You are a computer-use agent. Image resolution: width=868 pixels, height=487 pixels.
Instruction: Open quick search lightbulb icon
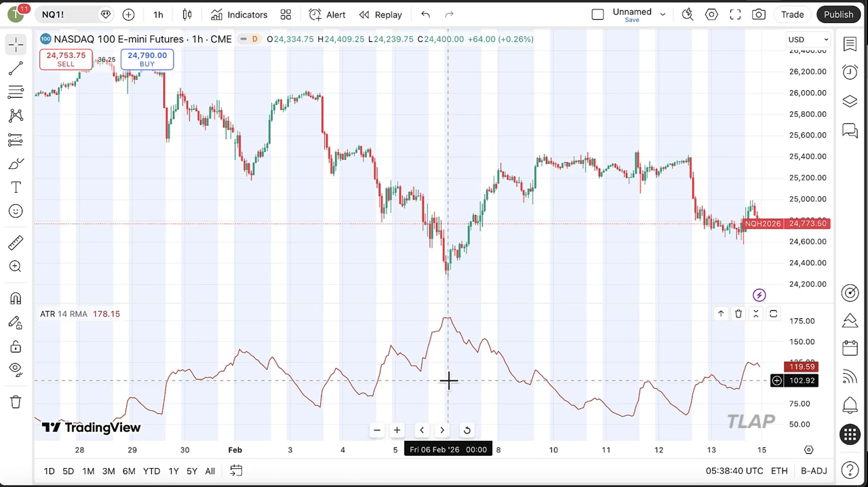[688, 14]
